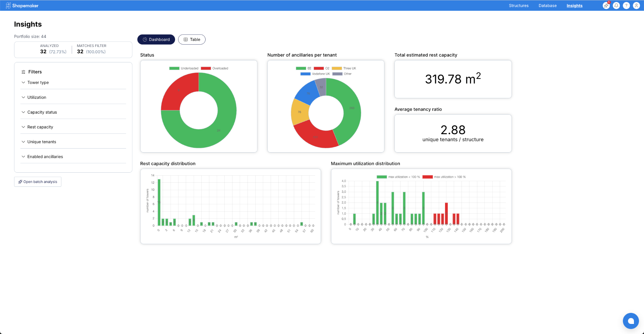Image resolution: width=644 pixels, height=334 pixels.
Task: Click Open batch analysis button
Action: pos(38,182)
